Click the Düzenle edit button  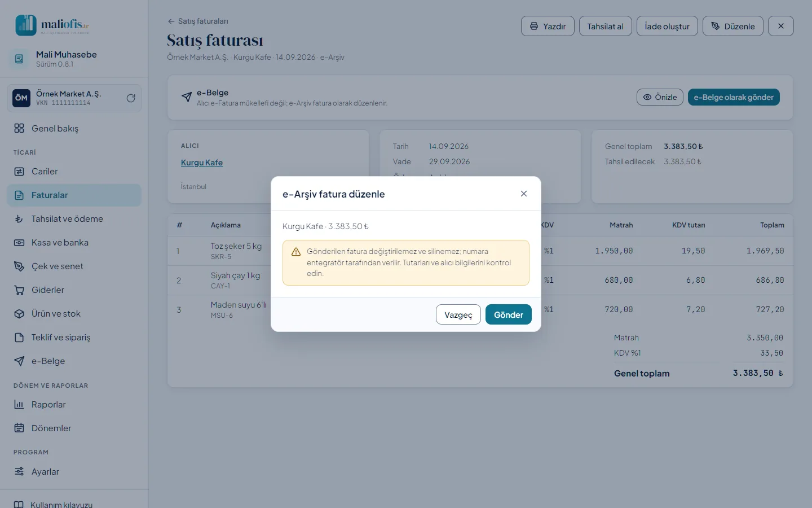pyautogui.click(x=733, y=26)
